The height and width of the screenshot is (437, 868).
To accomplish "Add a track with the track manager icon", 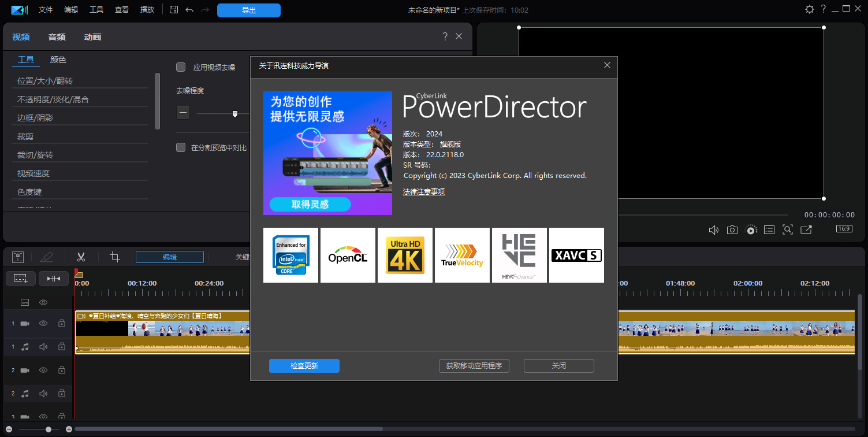I will click(21, 279).
